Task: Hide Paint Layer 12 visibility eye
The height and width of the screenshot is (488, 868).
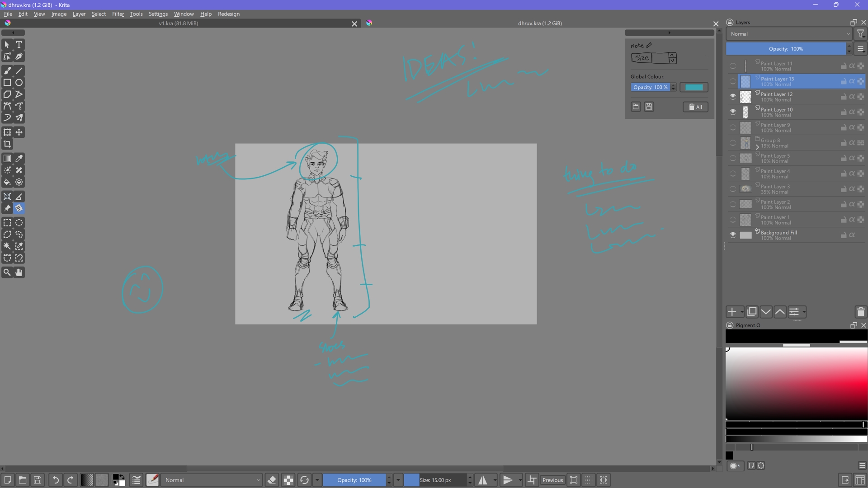Action: point(733,97)
